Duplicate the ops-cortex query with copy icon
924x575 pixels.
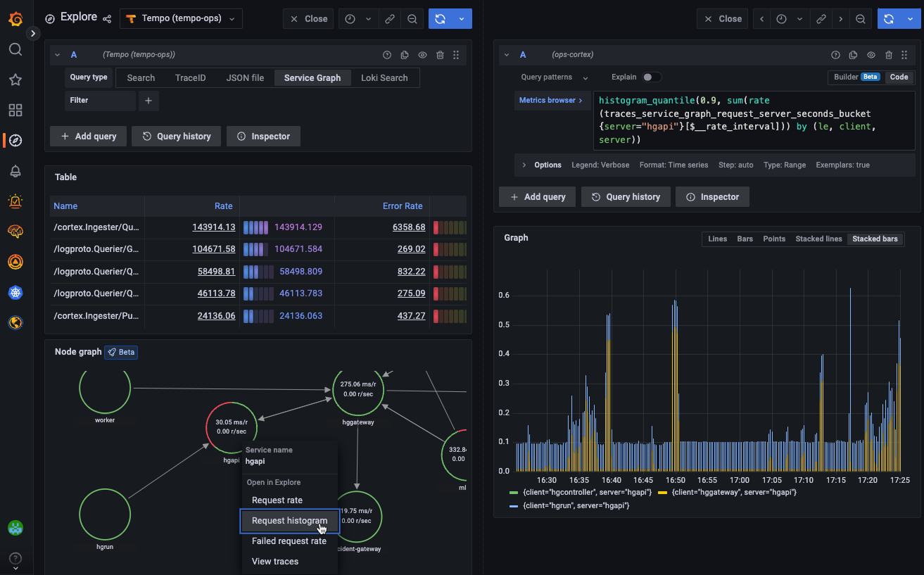(x=853, y=55)
